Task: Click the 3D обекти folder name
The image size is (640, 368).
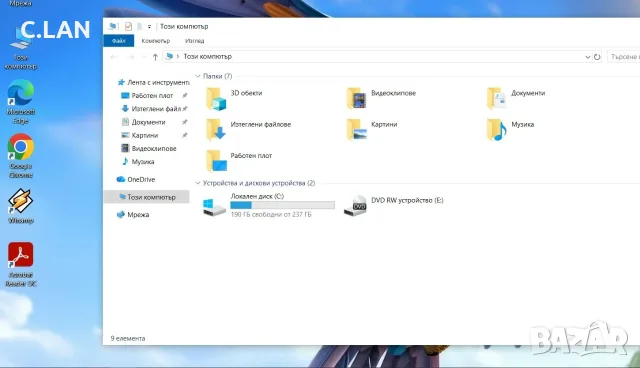Action: [x=246, y=93]
